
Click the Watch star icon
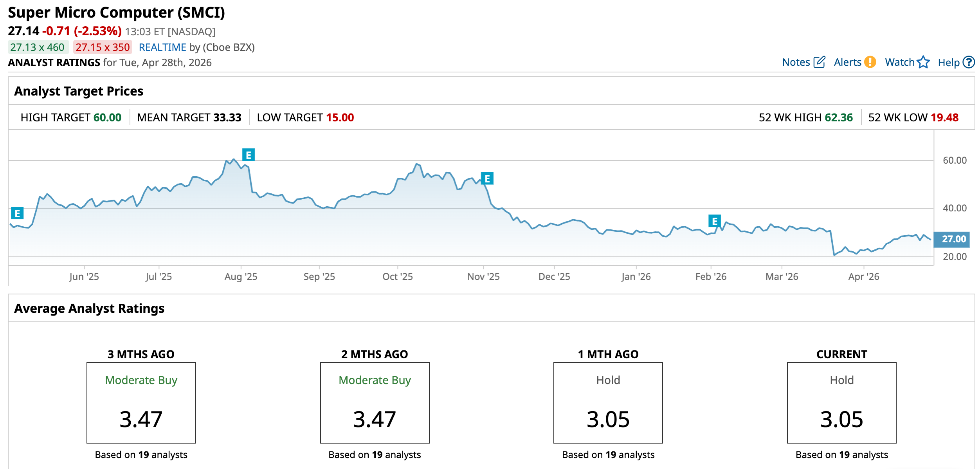[923, 62]
